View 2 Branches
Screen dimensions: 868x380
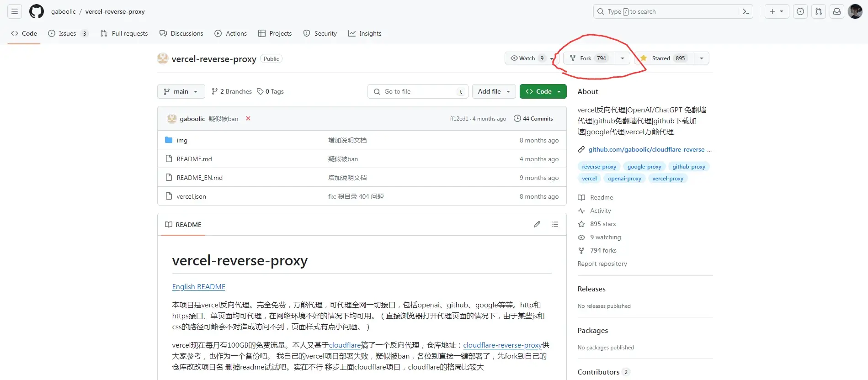(232, 91)
